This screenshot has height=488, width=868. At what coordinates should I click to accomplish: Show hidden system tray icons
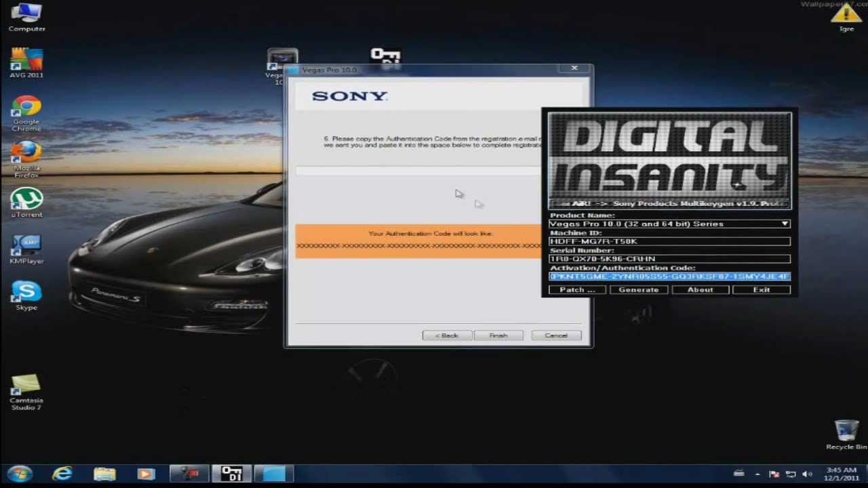tap(757, 474)
